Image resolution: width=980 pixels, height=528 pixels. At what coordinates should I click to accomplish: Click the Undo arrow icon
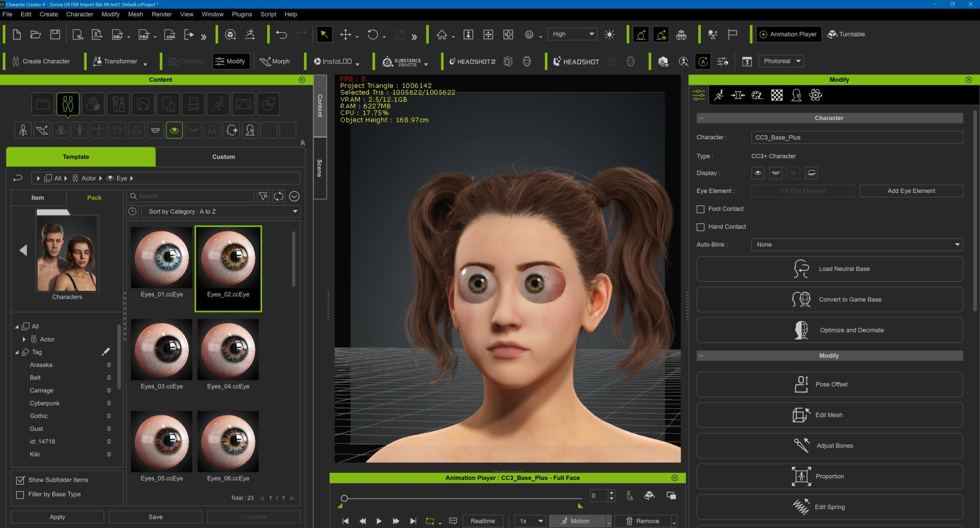pos(281,34)
